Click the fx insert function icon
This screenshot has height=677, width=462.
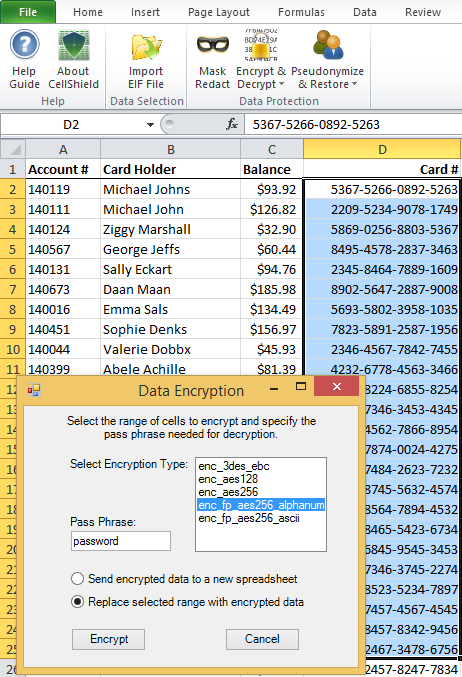[x=232, y=124]
